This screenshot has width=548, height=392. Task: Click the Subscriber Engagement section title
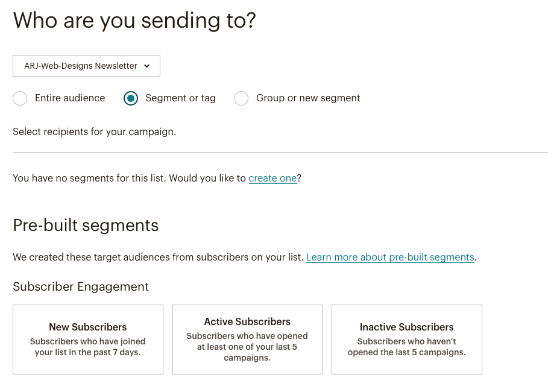point(81,287)
